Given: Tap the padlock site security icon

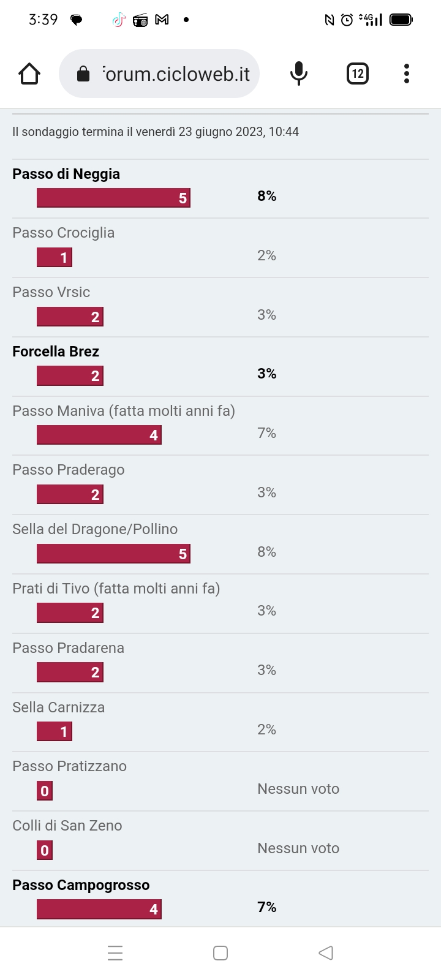Looking at the screenshot, I should 83,74.
